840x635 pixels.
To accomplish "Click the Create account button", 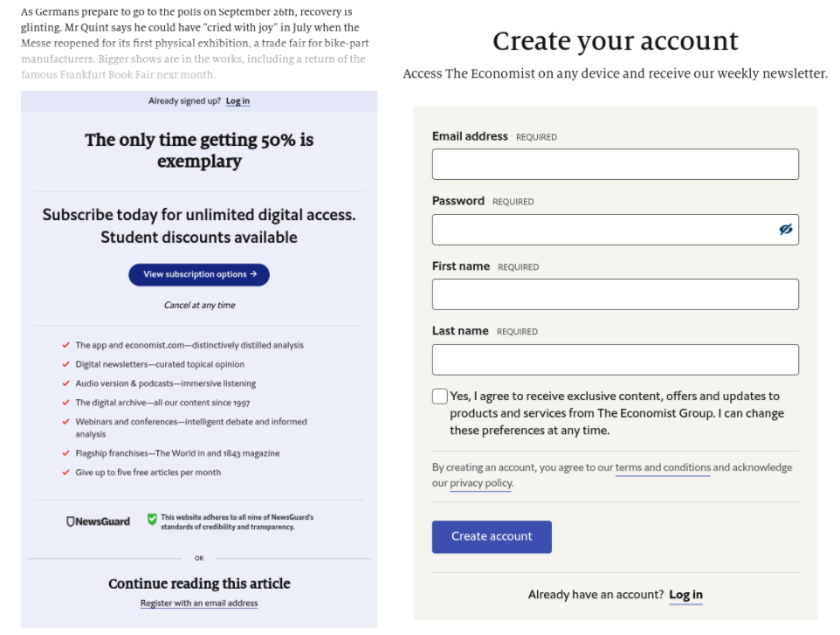I will [492, 536].
